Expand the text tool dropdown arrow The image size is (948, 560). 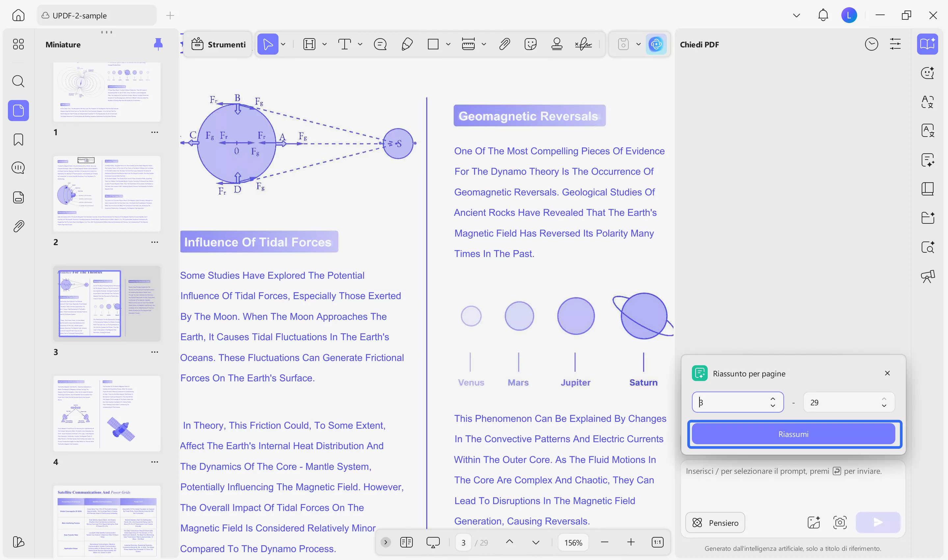click(x=360, y=44)
